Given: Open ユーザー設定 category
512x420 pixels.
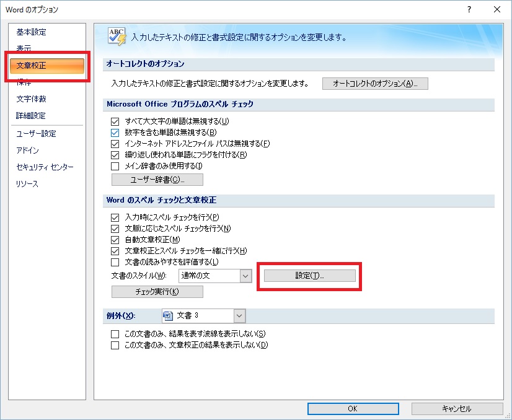Looking at the screenshot, I should [x=36, y=133].
